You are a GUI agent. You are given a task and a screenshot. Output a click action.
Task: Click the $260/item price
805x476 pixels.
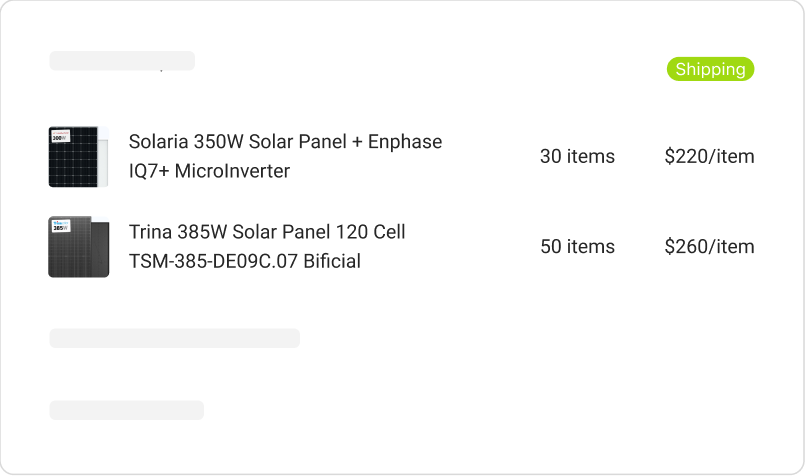tap(709, 247)
